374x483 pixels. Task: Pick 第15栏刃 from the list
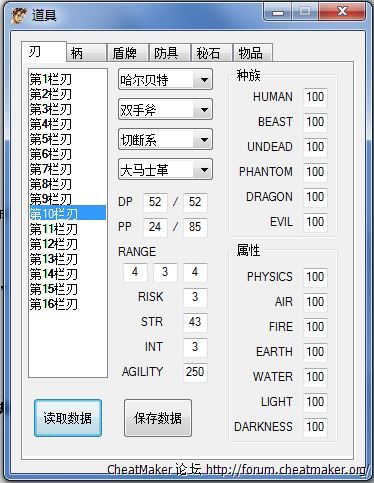68,289
